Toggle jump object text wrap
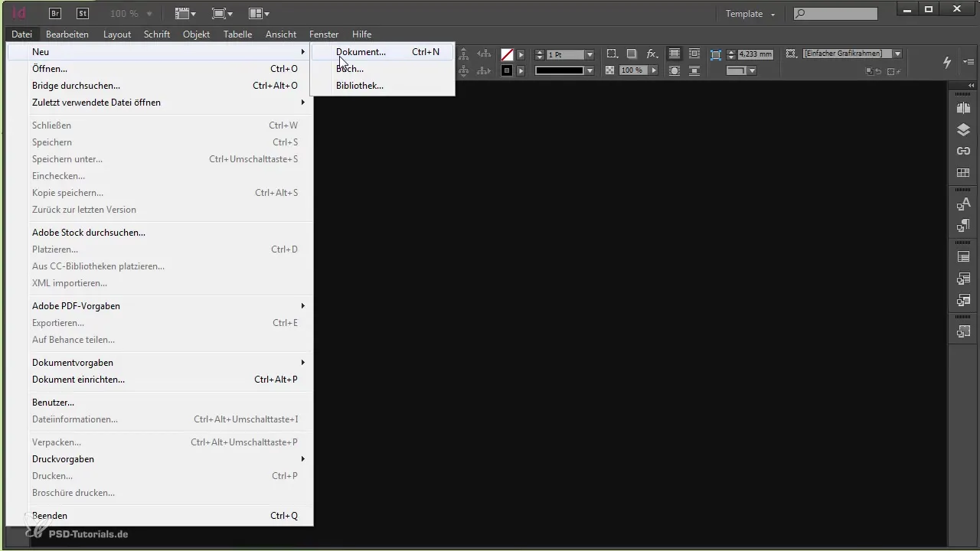Screen dimensions: 980x551 (694, 71)
